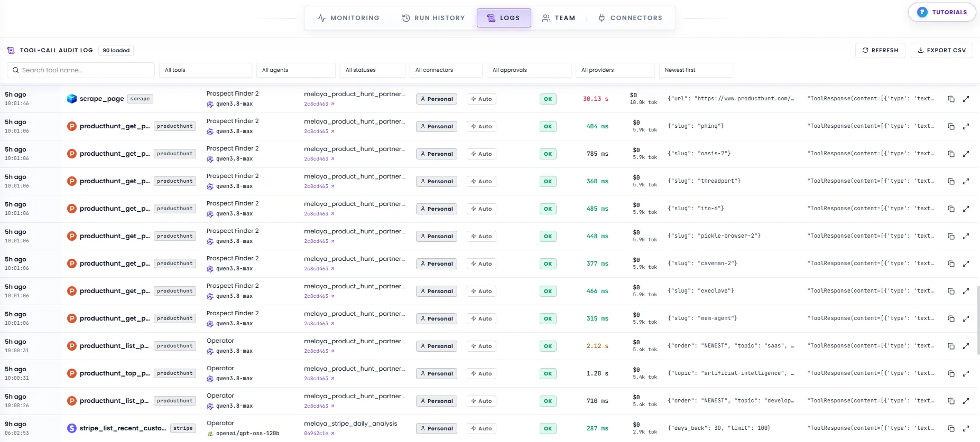Click the vertical scrollbar thumb

[x=978, y=320]
